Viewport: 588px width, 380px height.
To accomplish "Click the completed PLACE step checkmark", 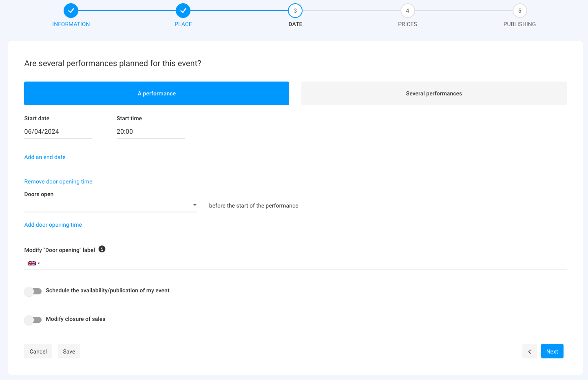I will [x=183, y=11].
